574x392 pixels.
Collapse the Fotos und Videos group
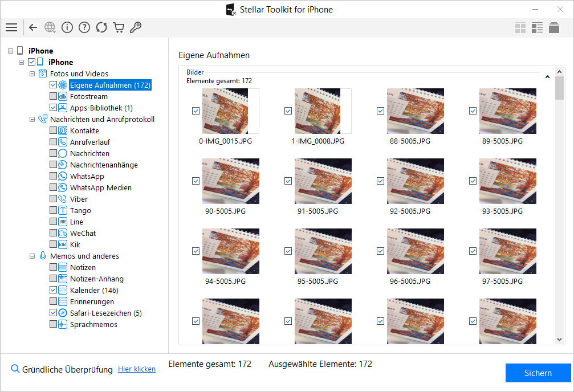[x=32, y=73]
